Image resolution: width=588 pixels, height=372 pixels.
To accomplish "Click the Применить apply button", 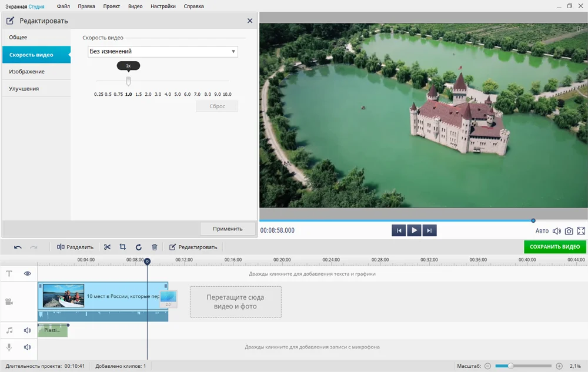I will pyautogui.click(x=228, y=229).
